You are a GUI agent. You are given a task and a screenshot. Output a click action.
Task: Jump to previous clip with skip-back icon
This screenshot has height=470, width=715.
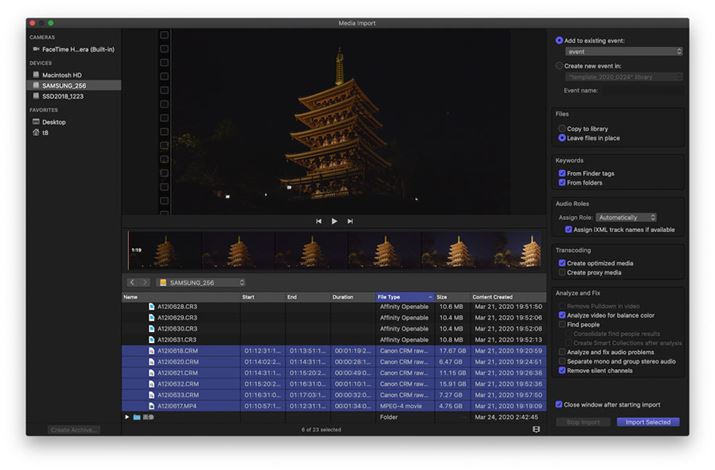(319, 221)
